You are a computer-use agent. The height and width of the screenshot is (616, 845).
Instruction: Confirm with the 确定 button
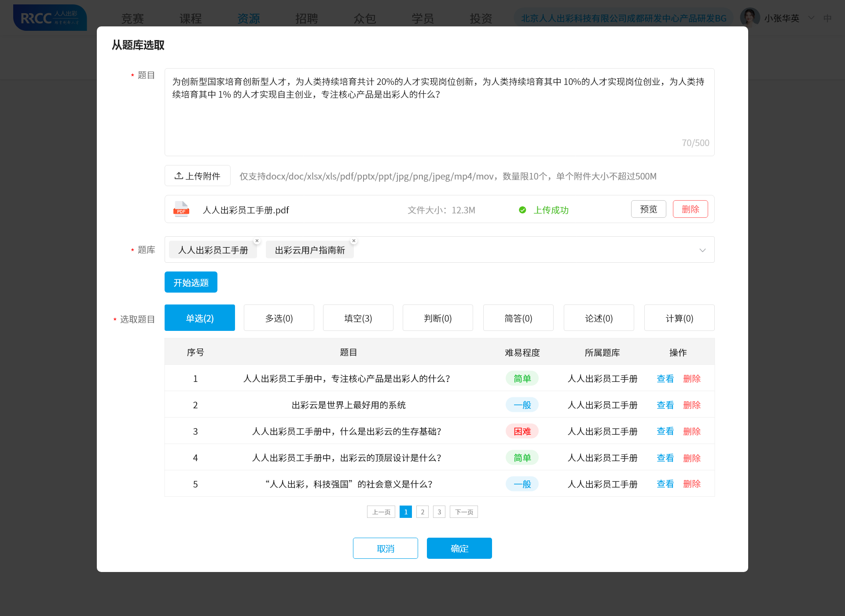click(x=459, y=548)
